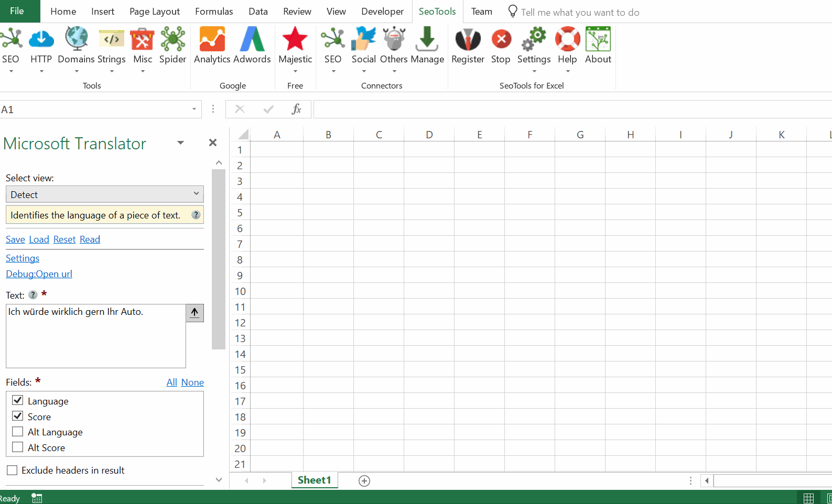
Task: Open the SEO tools icon in Tools group
Action: [11, 40]
